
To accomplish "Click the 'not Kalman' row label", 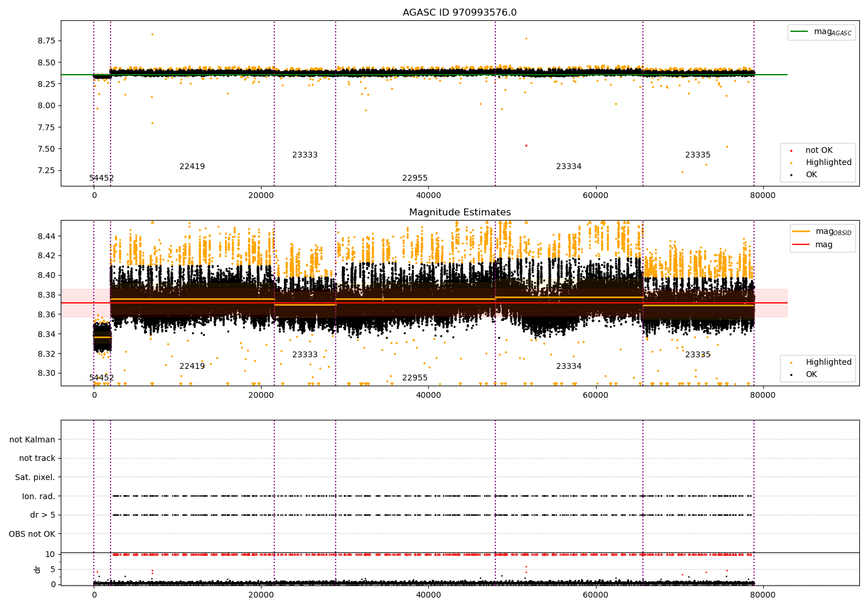I will pyautogui.click(x=32, y=439).
